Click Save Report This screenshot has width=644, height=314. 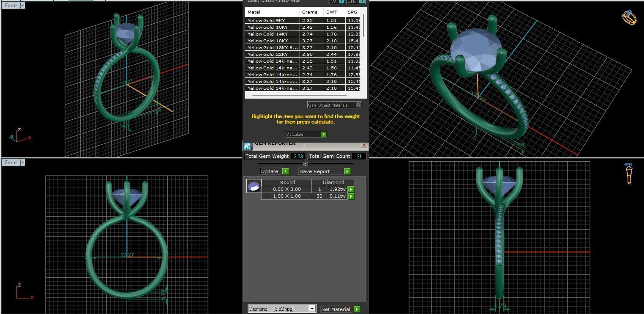coord(325,171)
